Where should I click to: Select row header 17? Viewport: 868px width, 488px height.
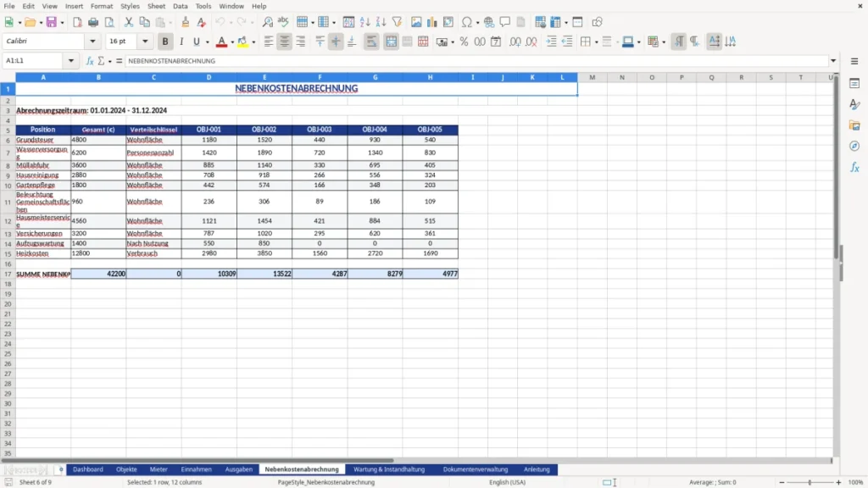(8, 274)
